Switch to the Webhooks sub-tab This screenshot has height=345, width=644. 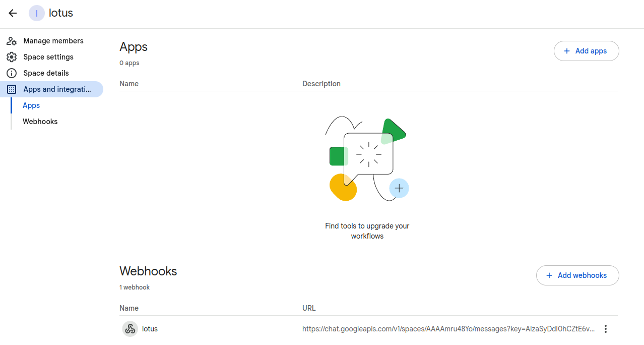point(40,122)
